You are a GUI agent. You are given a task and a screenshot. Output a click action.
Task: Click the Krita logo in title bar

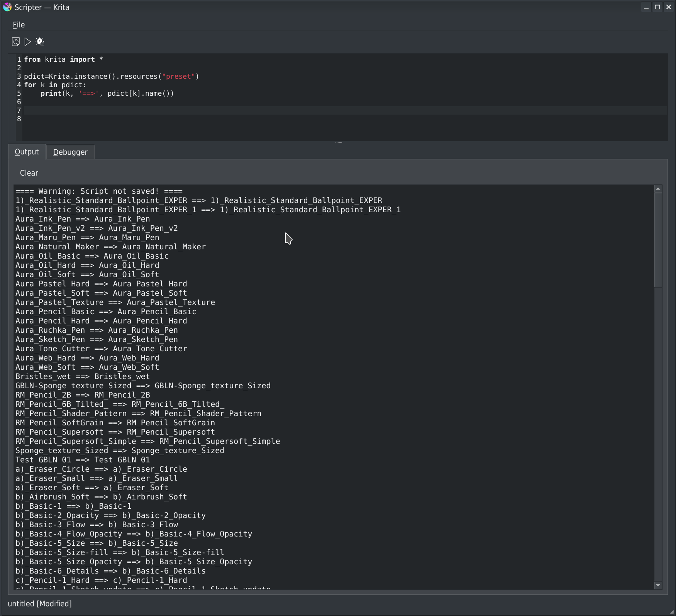coord(7,7)
